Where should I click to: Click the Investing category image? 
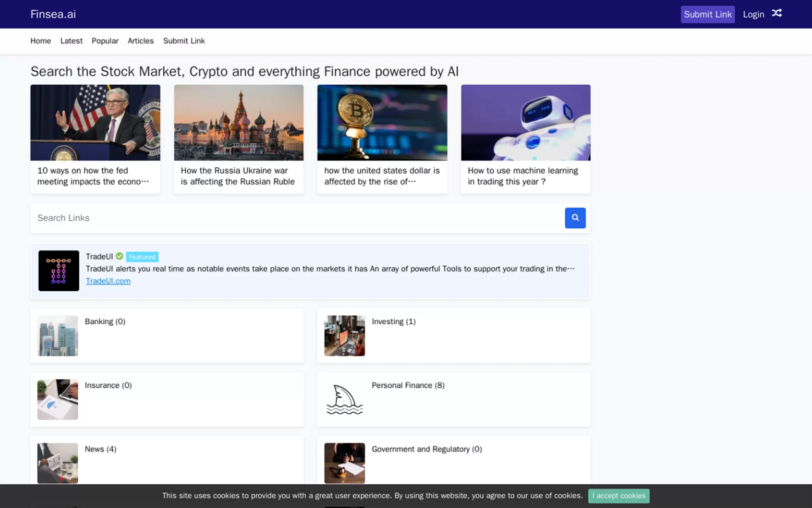[x=344, y=335]
